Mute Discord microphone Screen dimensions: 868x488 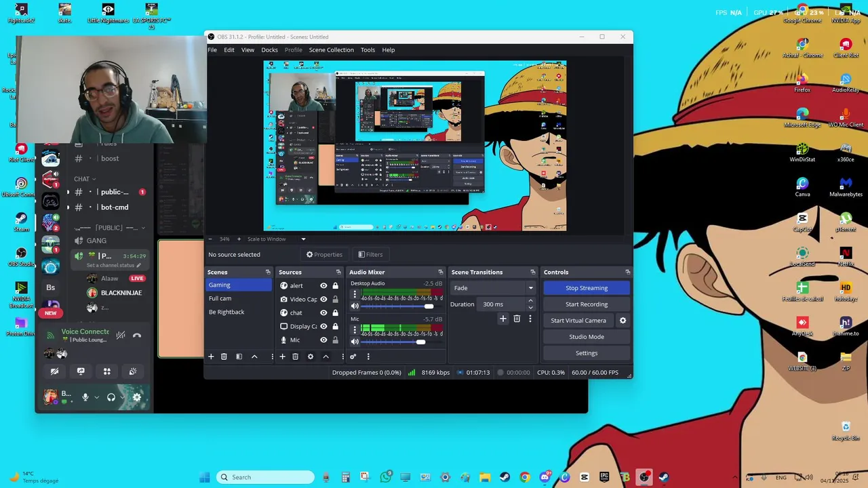coord(85,397)
